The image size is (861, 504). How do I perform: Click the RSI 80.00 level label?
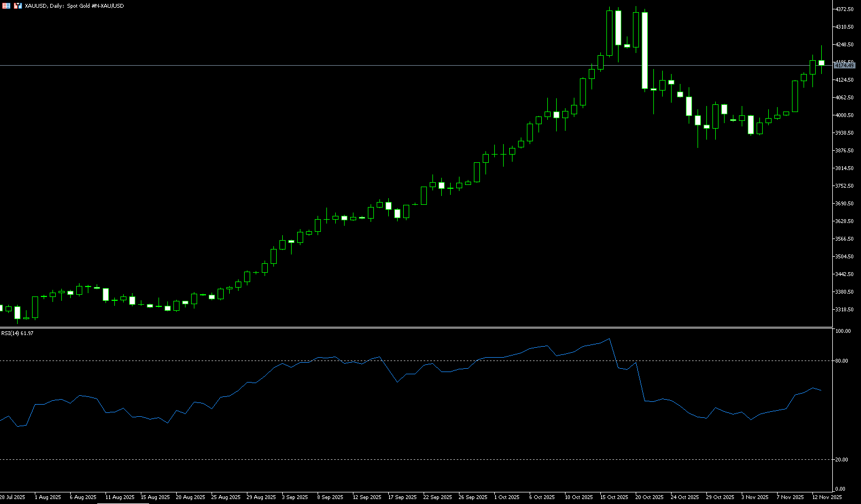(x=843, y=361)
